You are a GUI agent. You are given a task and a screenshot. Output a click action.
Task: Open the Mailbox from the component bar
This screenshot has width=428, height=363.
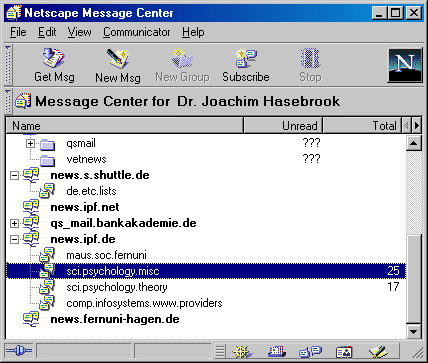point(276,351)
